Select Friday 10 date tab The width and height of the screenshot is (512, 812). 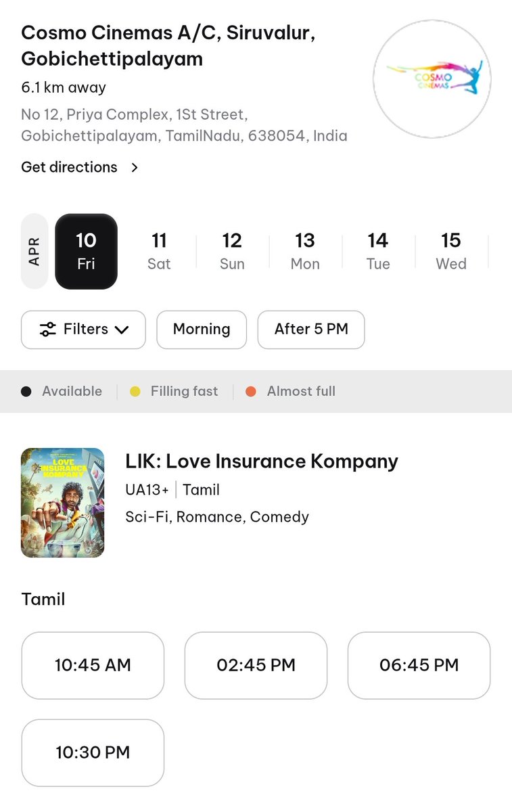pos(86,251)
